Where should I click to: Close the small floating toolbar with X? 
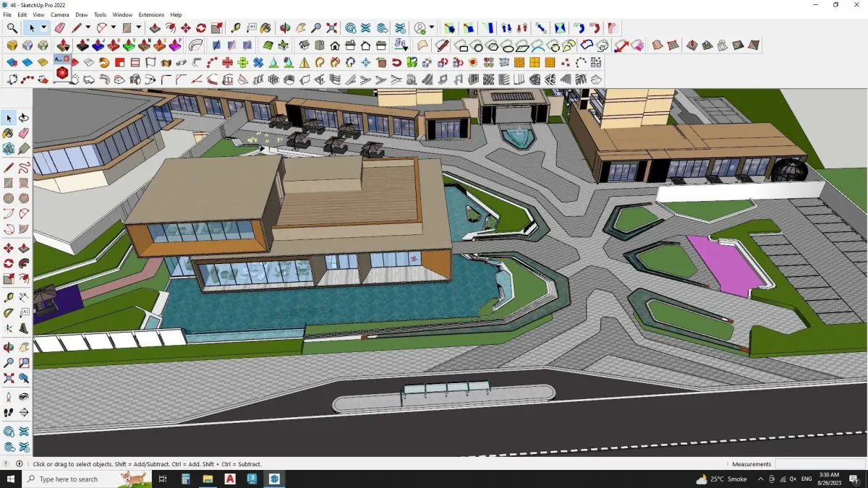[x=67, y=59]
